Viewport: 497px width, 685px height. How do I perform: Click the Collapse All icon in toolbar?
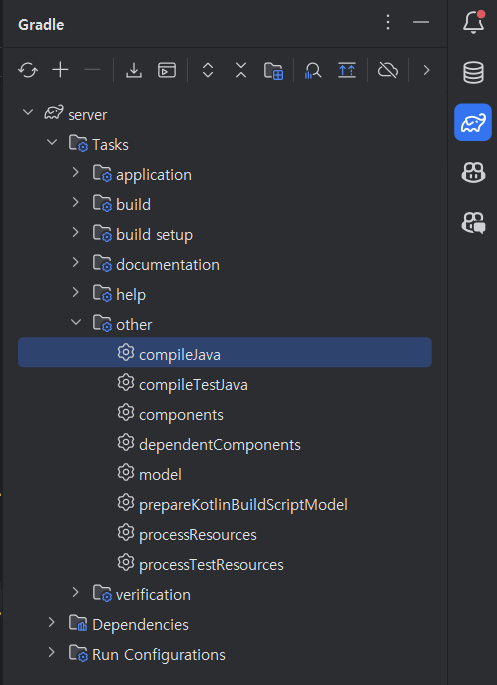tap(241, 70)
